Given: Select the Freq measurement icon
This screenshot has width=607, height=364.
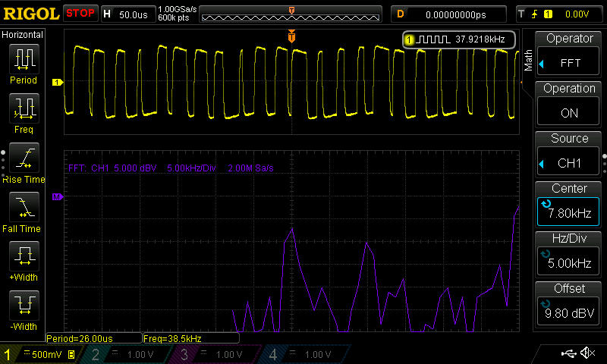Looking at the screenshot, I should pos(24,113).
